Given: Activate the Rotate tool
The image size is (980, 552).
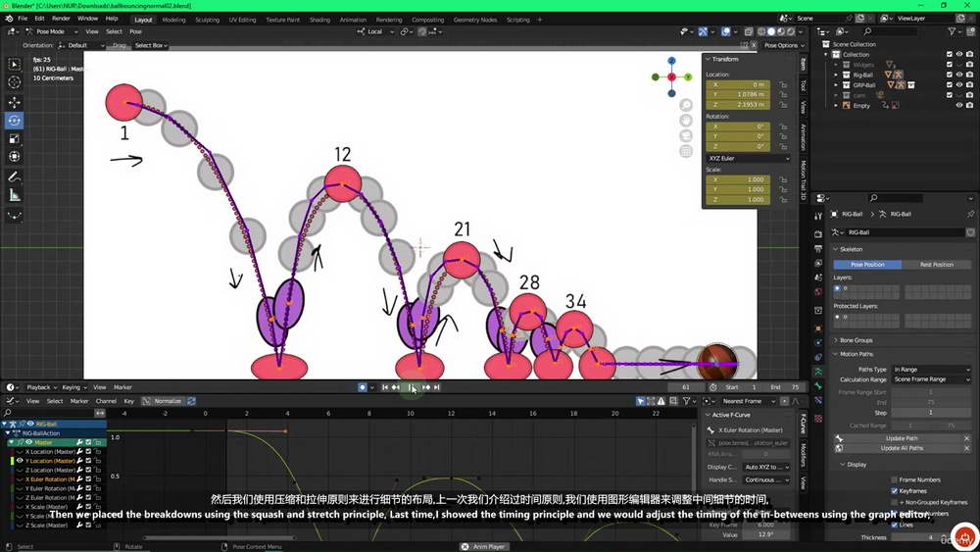Looking at the screenshot, I should point(14,120).
